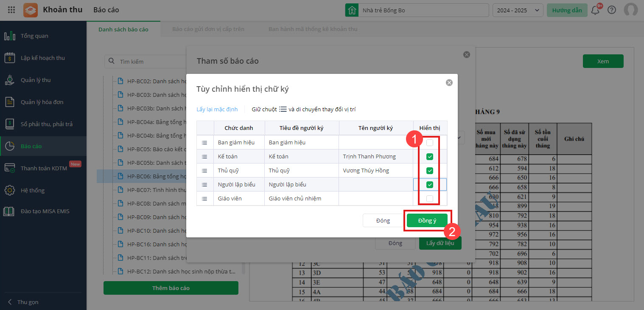Open Hệ thống settings

(43, 190)
